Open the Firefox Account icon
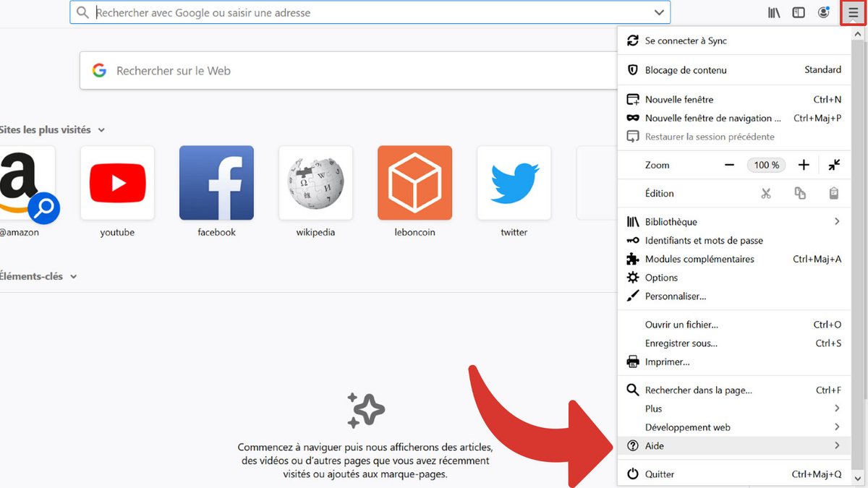 [823, 12]
